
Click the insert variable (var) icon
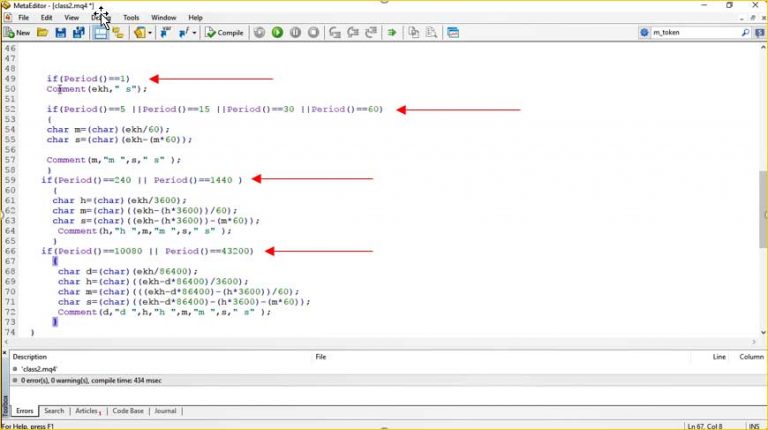pyautogui.click(x=166, y=33)
